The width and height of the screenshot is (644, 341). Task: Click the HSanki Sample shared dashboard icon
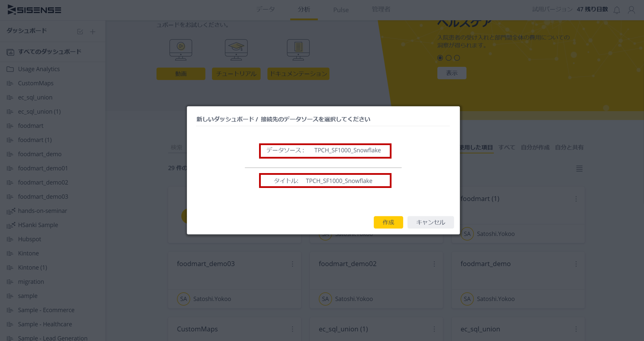[11, 225]
